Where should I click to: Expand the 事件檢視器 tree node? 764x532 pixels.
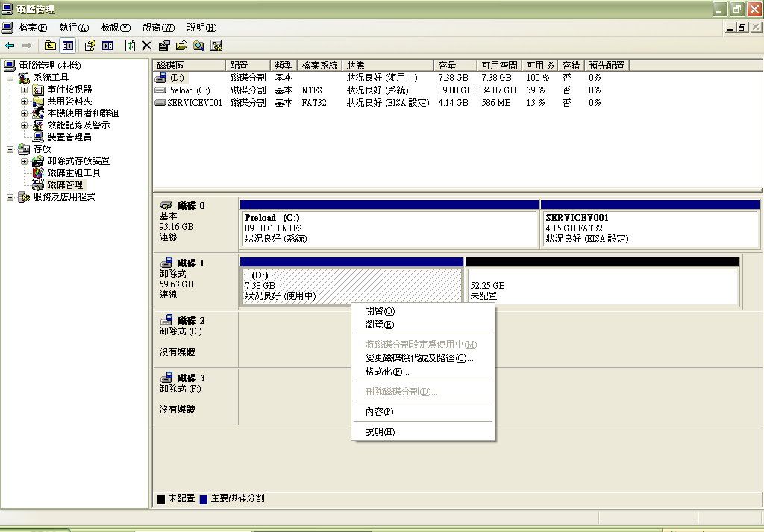(24, 90)
